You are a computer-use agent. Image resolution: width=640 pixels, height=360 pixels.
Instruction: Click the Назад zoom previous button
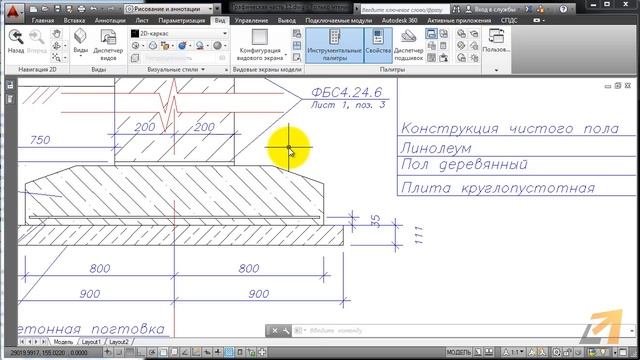pos(16,42)
